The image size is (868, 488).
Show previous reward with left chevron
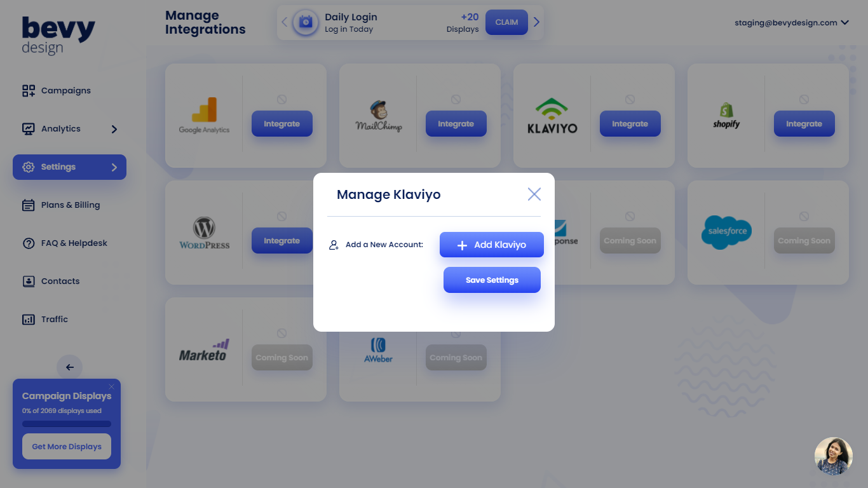click(284, 22)
